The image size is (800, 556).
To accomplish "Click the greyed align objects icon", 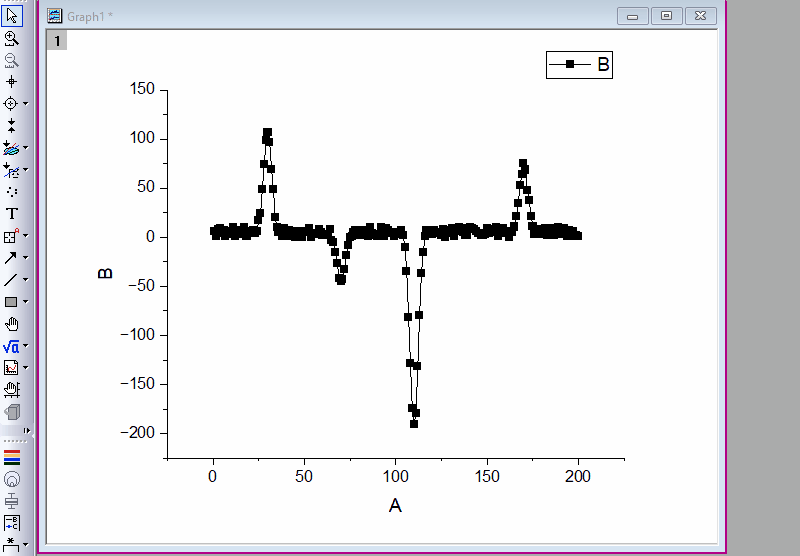I will pos(11,501).
